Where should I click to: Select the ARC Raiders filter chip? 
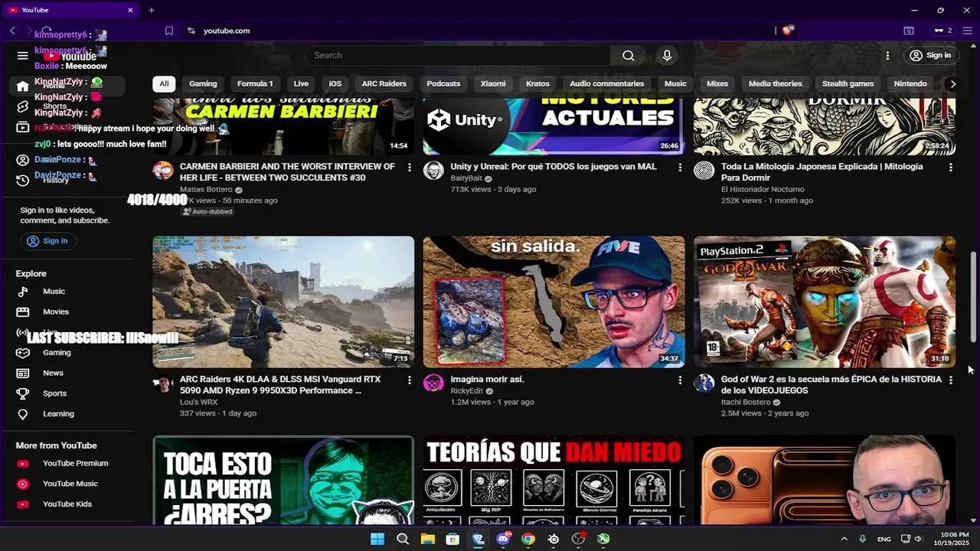click(384, 83)
